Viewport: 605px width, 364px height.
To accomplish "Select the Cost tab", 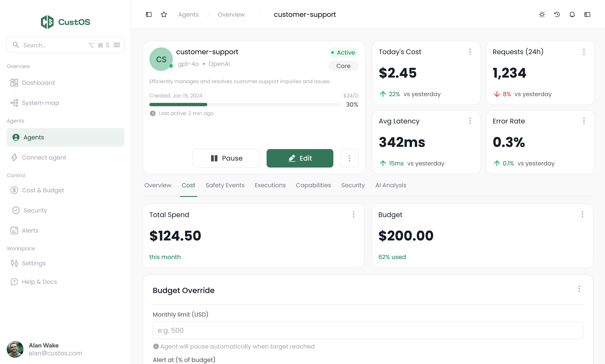I will [x=188, y=185].
